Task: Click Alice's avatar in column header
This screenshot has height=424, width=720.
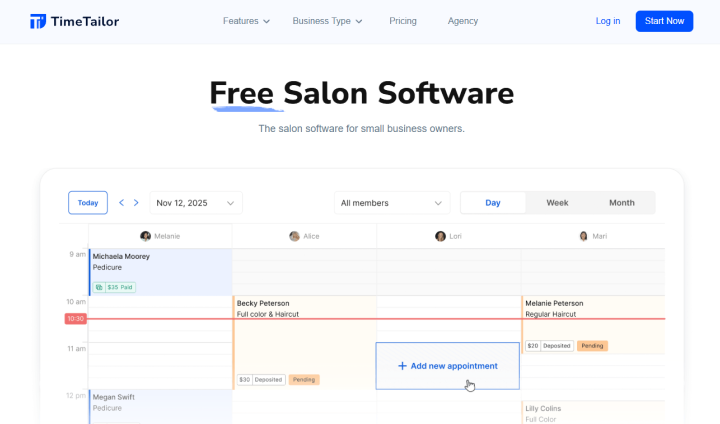Action: [x=294, y=236]
